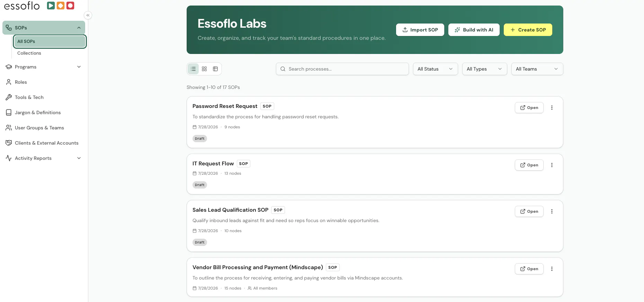The width and height of the screenshot is (644, 302).
Task: Go to Roles page
Action: coord(44,82)
